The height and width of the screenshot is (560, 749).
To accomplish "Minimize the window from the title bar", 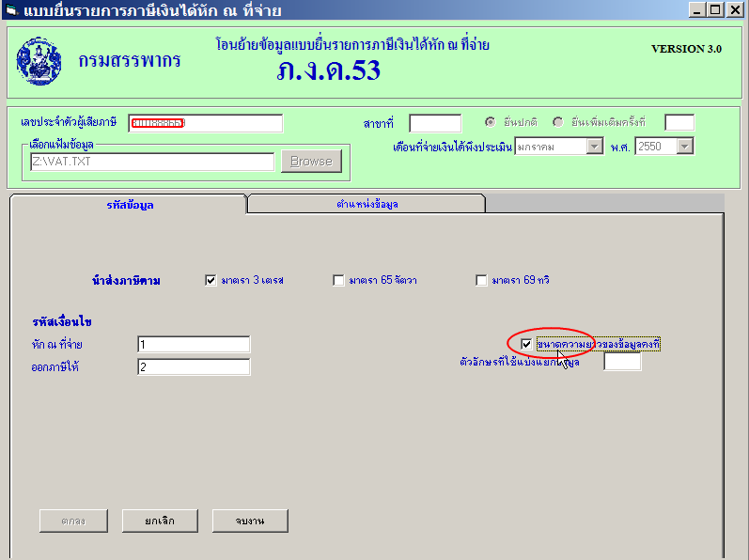I will click(697, 10).
